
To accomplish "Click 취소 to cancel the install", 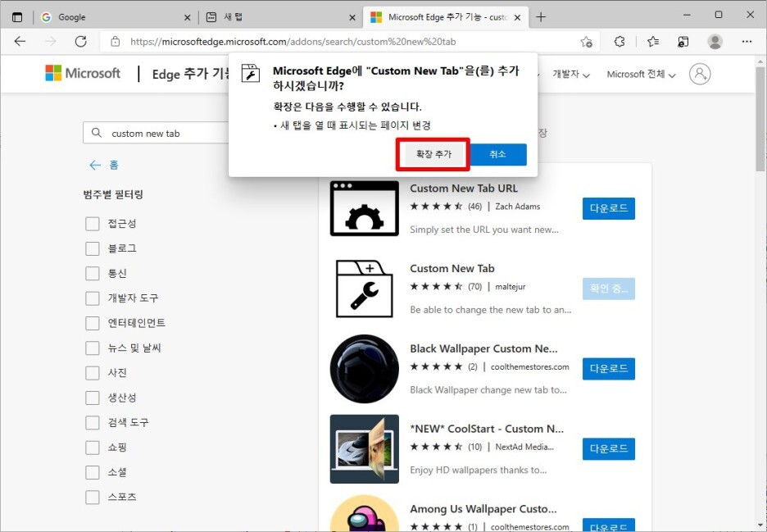I will click(x=497, y=154).
